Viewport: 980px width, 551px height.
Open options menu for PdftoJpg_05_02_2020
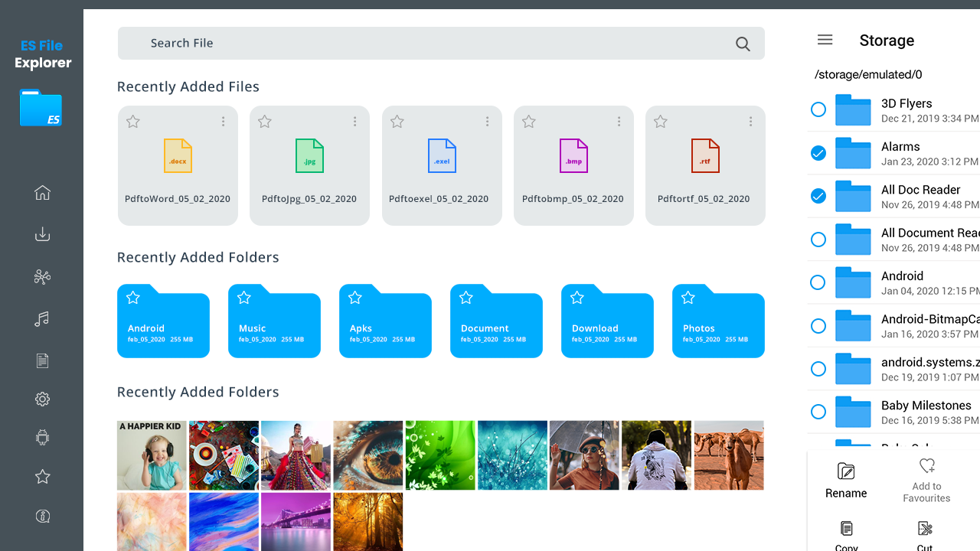tap(355, 122)
